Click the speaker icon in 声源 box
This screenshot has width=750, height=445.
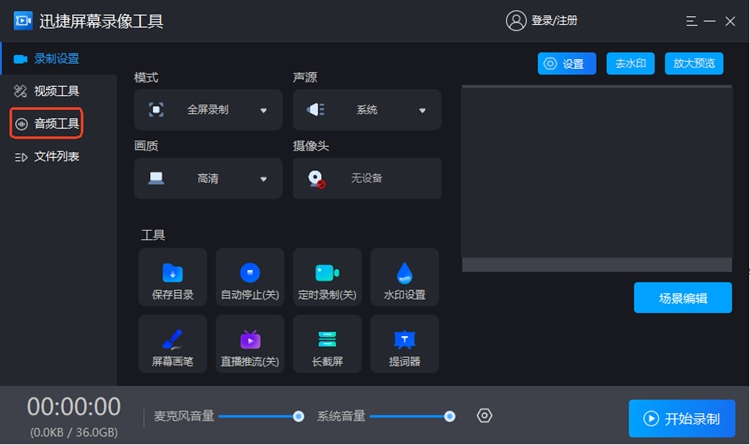[x=316, y=110]
